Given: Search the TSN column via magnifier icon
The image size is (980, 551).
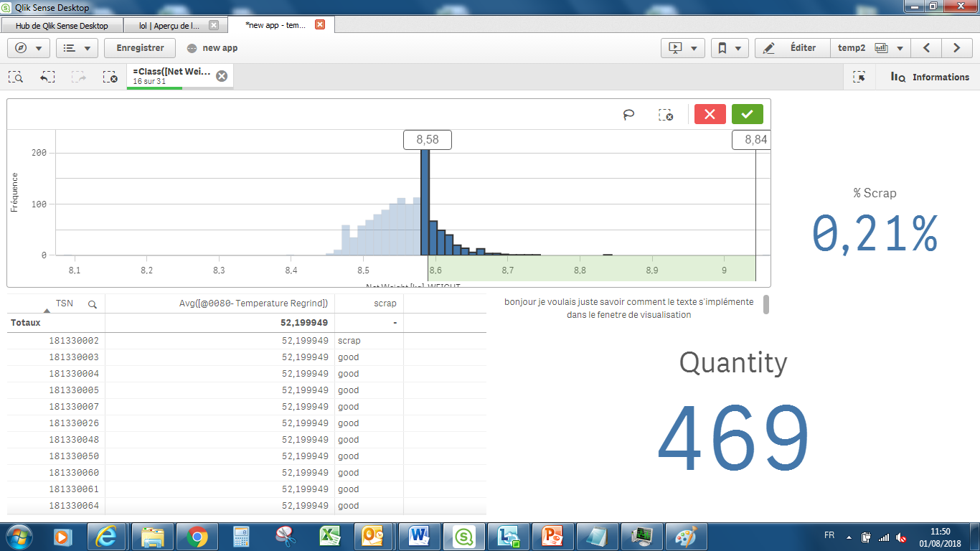Looking at the screenshot, I should (x=93, y=304).
